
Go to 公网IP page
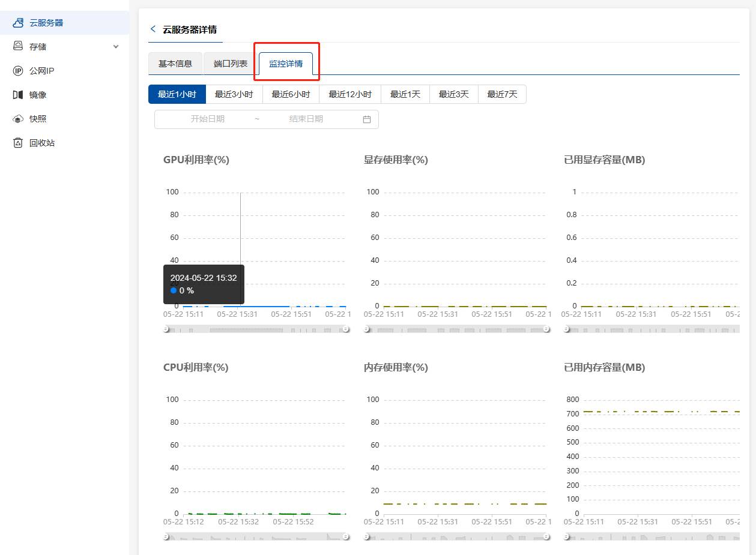[x=64, y=71]
